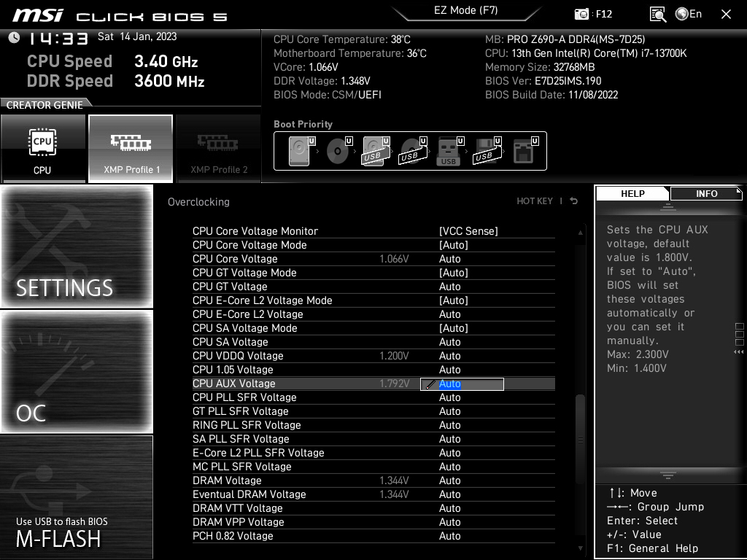Click the settings list scrollbar down arrow
This screenshot has width=747, height=560.
[x=580, y=548]
